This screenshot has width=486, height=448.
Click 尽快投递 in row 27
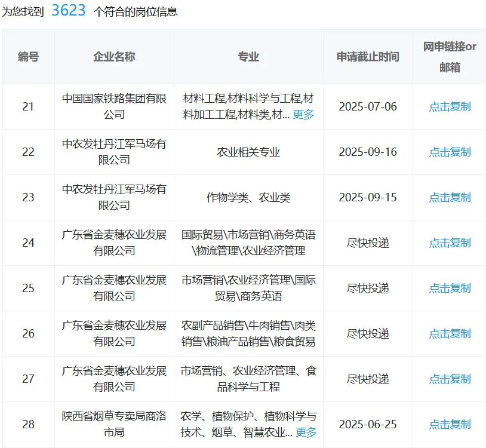368,379
